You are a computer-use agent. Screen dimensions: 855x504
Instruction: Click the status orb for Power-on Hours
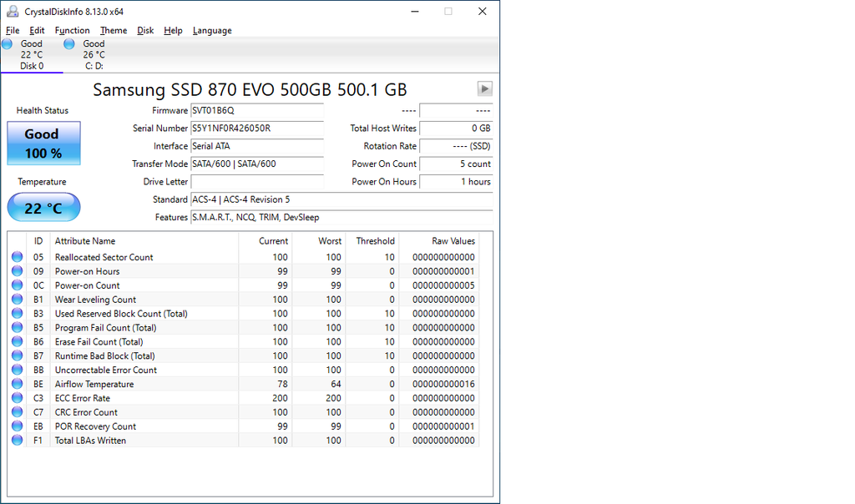coord(18,271)
